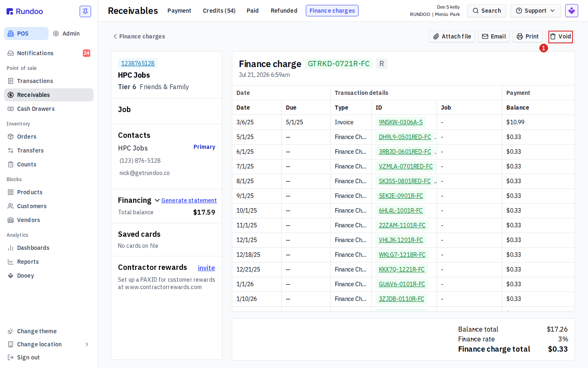Open Products block
Image resolution: width=588 pixels, height=368 pixels.
click(x=49, y=192)
